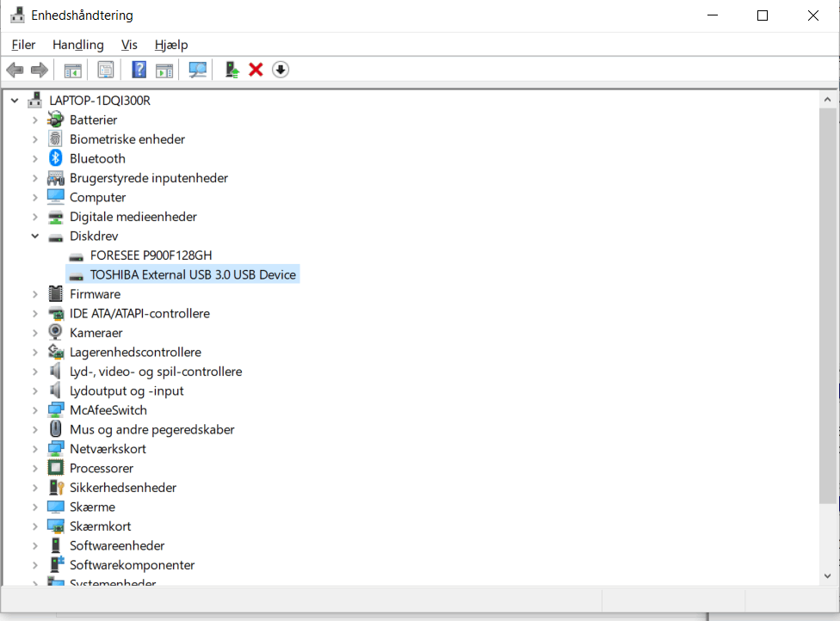Expand the Biometriske enheder category
Screen dimensions: 840x621
[34, 139]
